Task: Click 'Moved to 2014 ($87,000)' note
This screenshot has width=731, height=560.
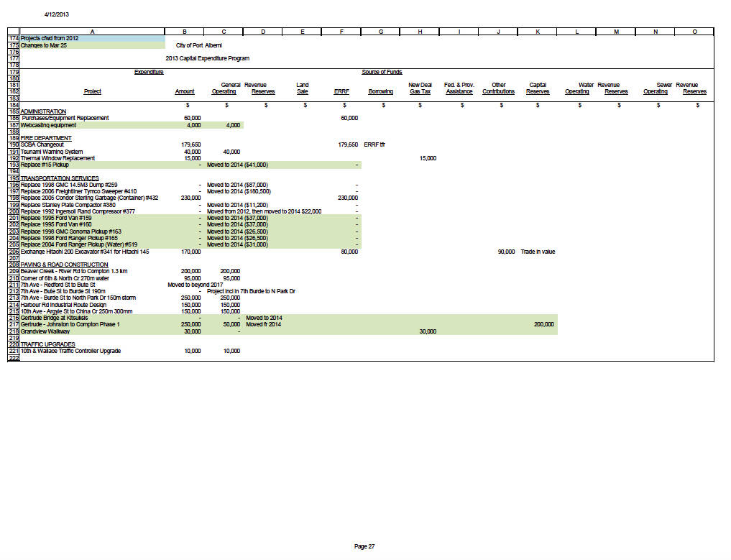Action: [x=237, y=185]
